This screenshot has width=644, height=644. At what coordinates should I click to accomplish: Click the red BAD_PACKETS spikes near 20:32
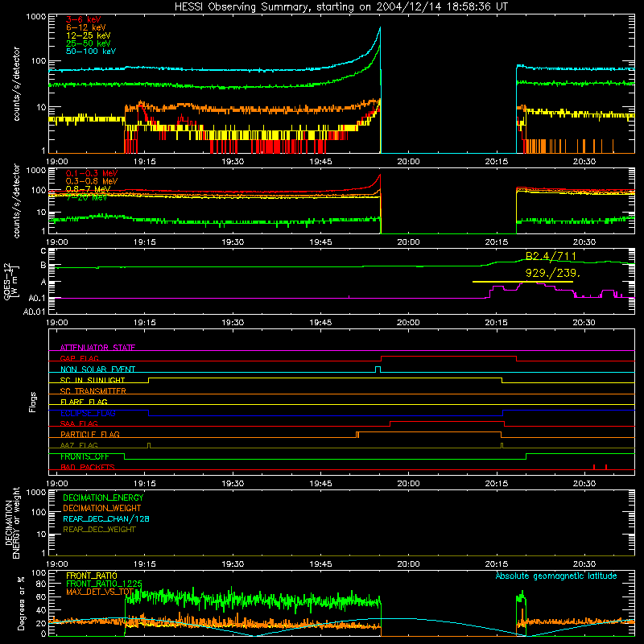tap(600, 467)
